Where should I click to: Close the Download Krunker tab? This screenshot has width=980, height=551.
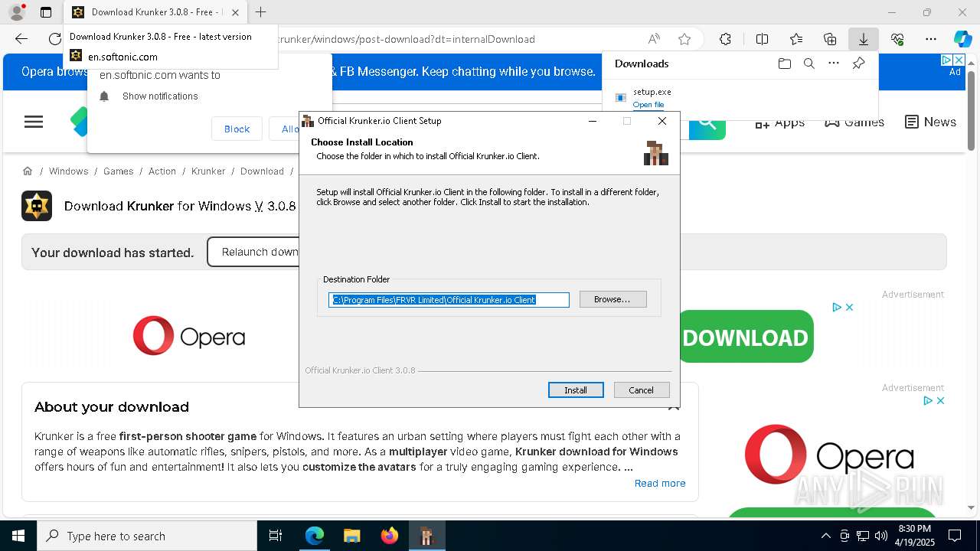(235, 12)
